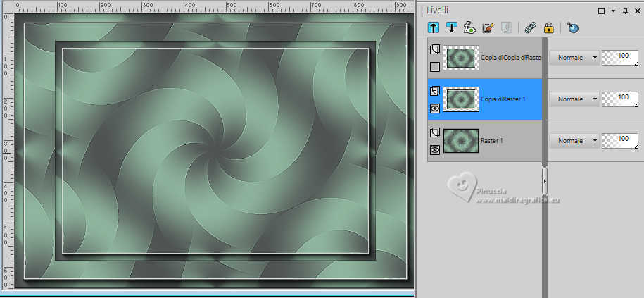The width and height of the screenshot is (644, 298).
Task: Click the link layers chain icon
Action: pyautogui.click(x=531, y=27)
